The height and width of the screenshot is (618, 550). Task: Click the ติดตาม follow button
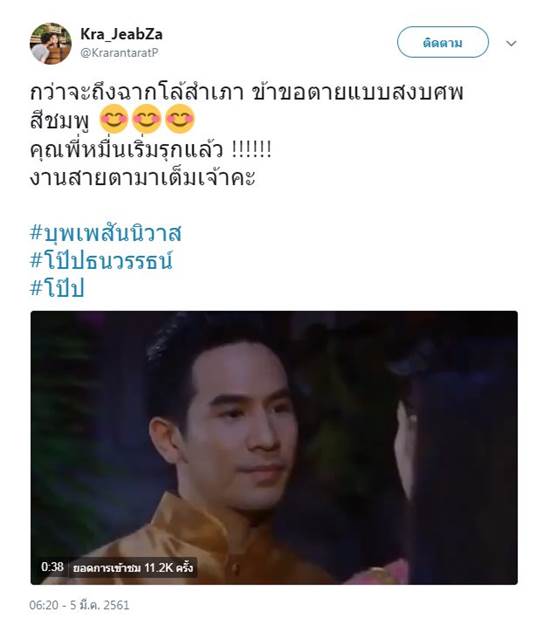pos(443,42)
